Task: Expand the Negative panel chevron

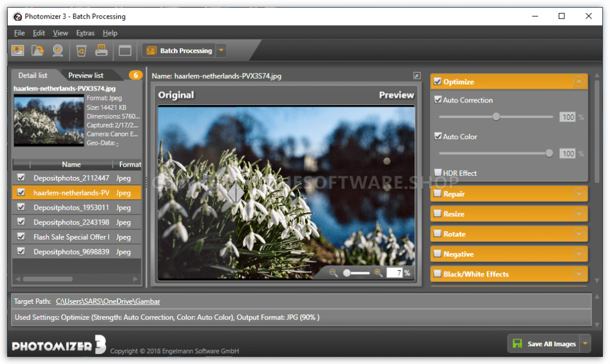Action: (x=579, y=254)
